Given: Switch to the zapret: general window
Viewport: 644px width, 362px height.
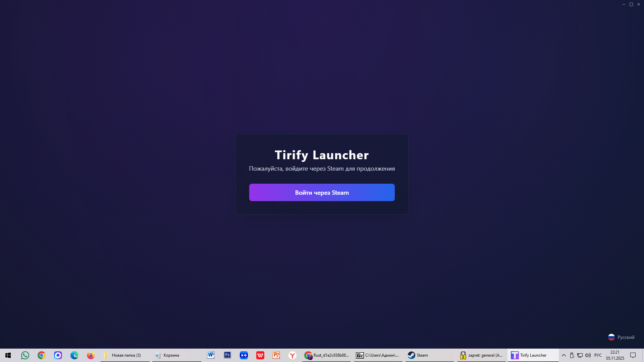Looking at the screenshot, I should tap(481, 355).
